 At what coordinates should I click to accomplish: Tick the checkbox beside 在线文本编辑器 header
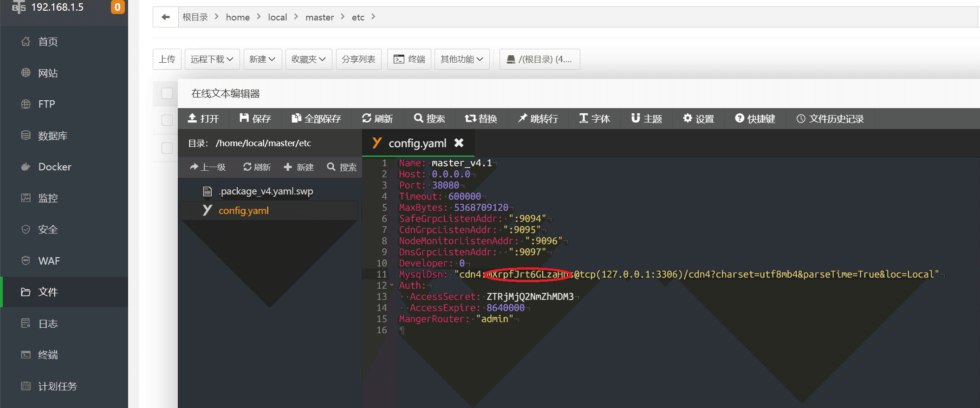[167, 93]
